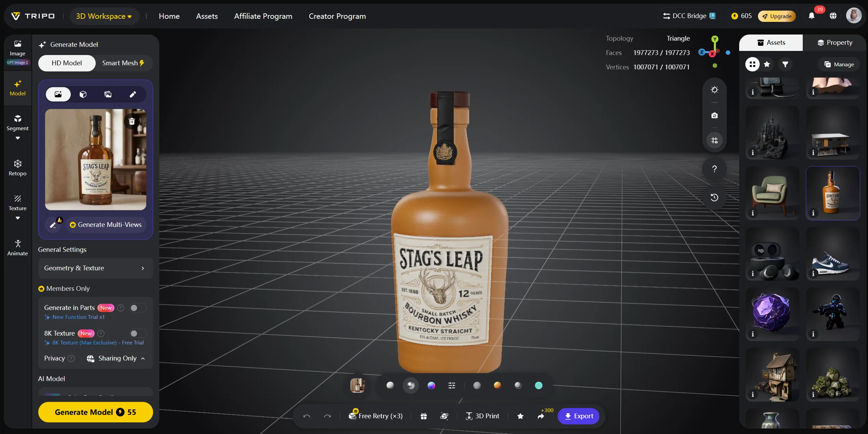Viewport: 868px width, 434px height.
Task: Click the Export button
Action: tap(578, 416)
